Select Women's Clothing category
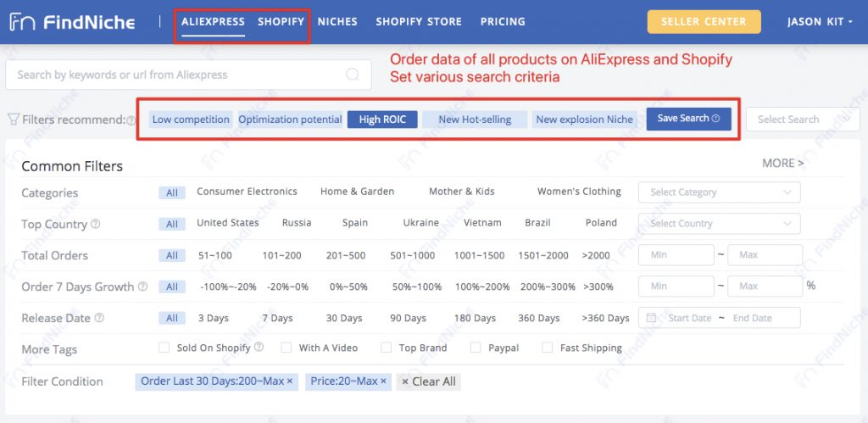 579,192
